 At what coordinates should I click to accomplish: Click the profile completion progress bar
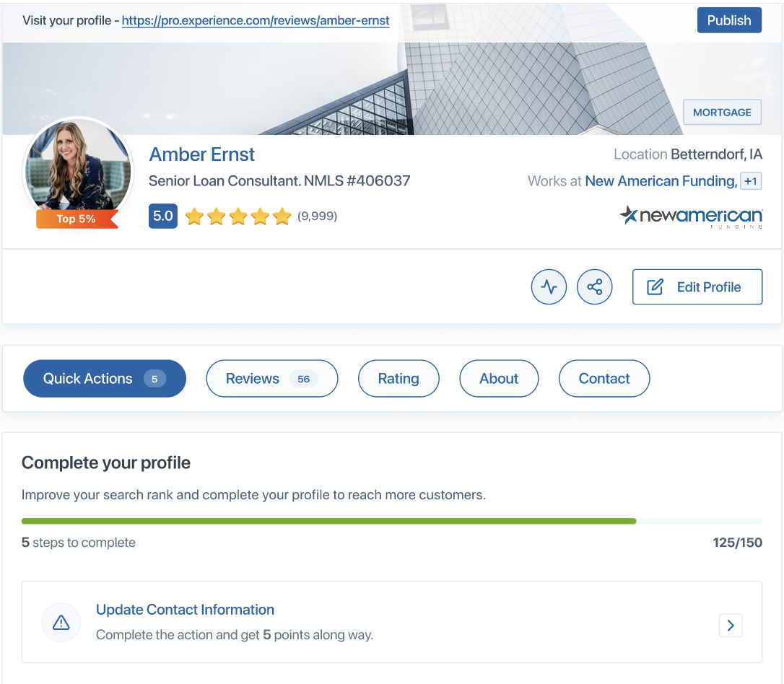click(392, 521)
